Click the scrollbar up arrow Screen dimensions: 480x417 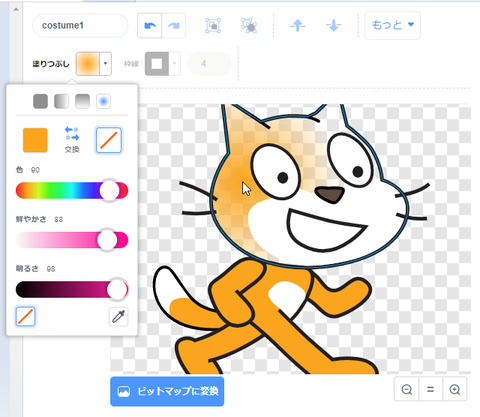click(x=16, y=9)
